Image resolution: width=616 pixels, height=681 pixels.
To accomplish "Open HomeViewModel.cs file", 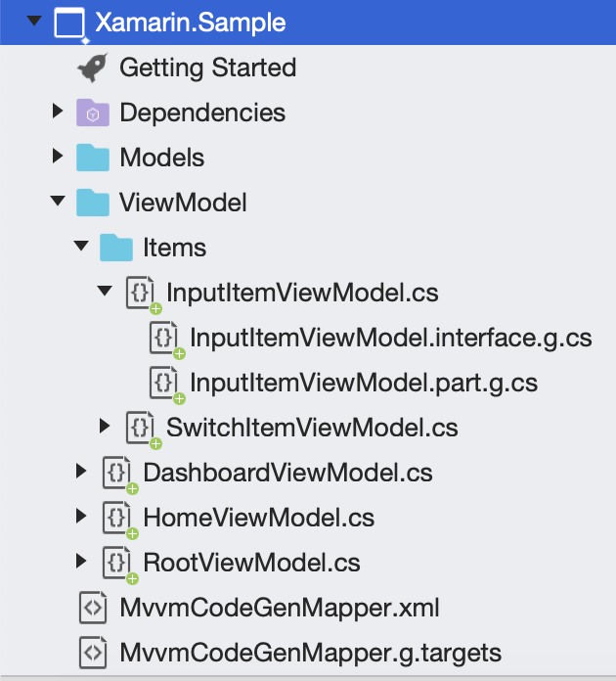I will [259, 519].
